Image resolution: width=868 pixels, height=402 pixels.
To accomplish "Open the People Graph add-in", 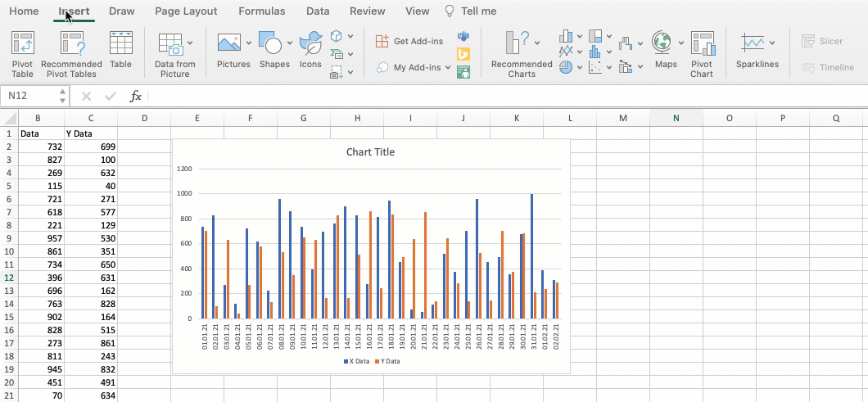I will point(463,72).
